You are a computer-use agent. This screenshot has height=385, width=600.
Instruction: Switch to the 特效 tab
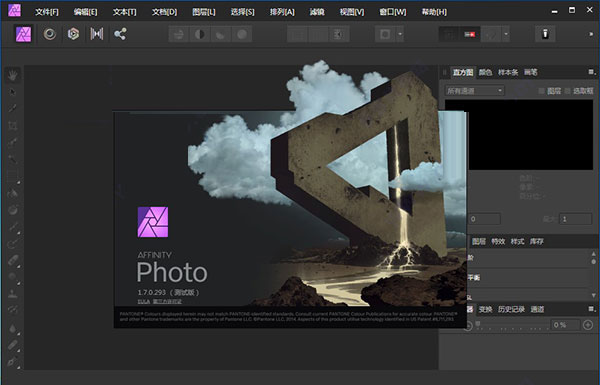click(498, 241)
